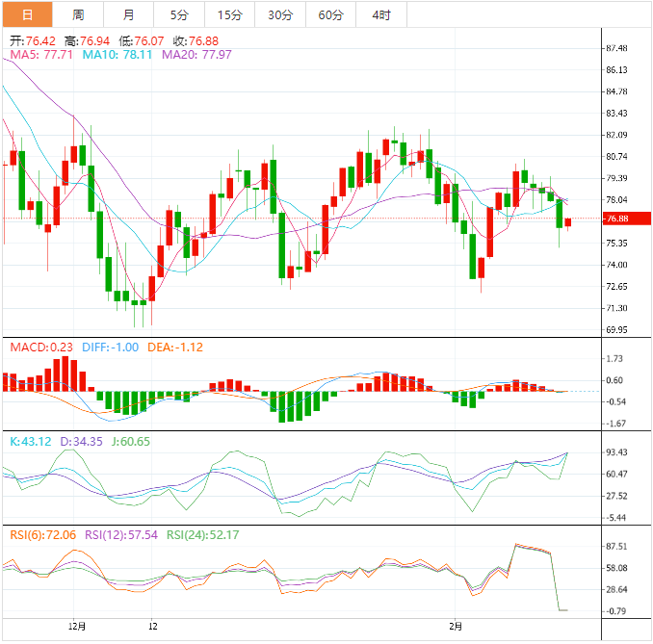
Task: Click the RSI(24): 52.17 label
Action: tap(203, 535)
